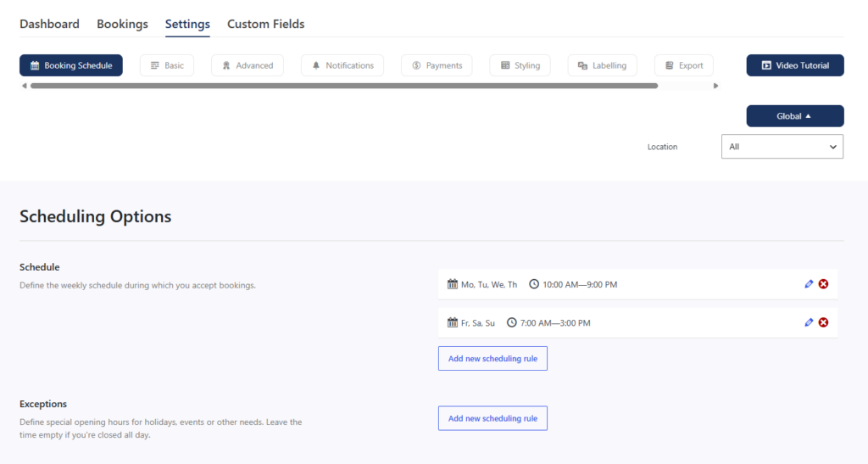Open the Dashboard tab
This screenshot has height=464, width=868.
pos(49,24)
